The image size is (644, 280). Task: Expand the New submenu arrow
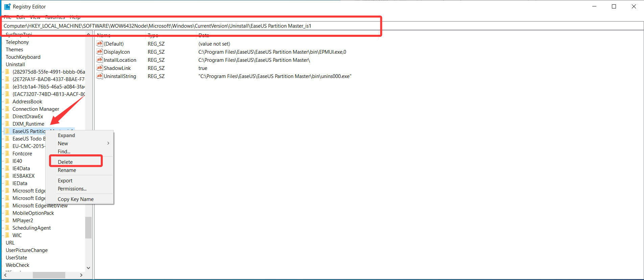point(108,143)
